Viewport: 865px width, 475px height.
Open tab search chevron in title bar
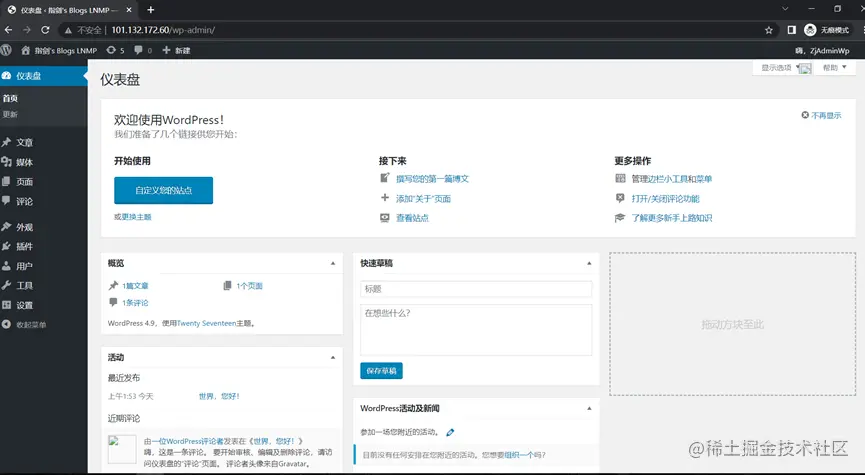coord(785,9)
